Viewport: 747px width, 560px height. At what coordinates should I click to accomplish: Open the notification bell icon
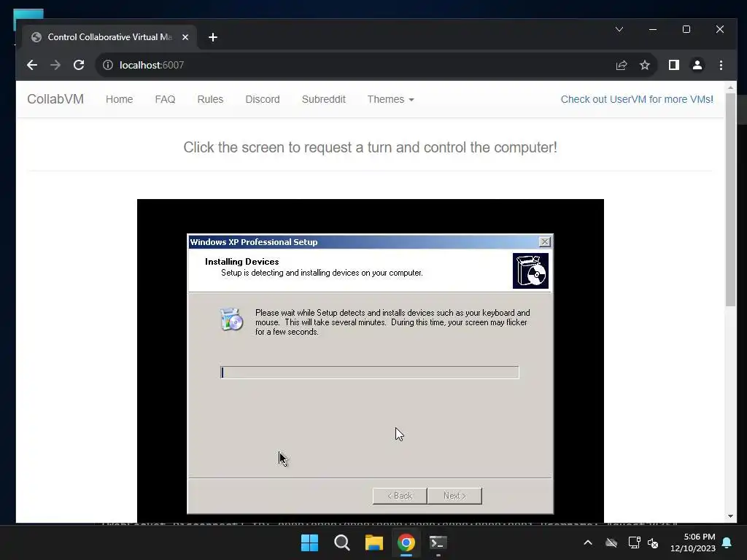click(727, 542)
